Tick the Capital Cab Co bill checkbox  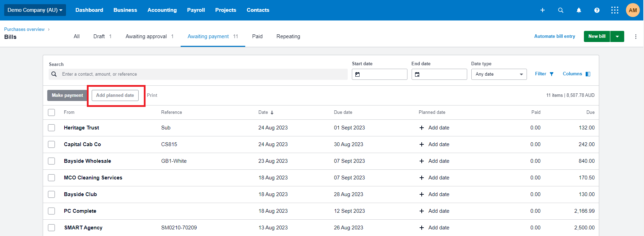(51, 144)
